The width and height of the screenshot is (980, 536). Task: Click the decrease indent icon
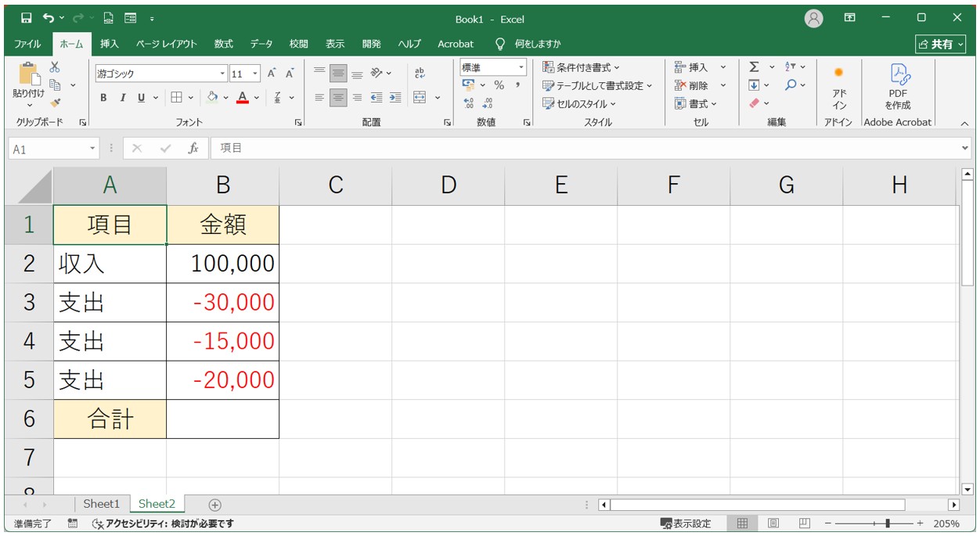pyautogui.click(x=377, y=98)
